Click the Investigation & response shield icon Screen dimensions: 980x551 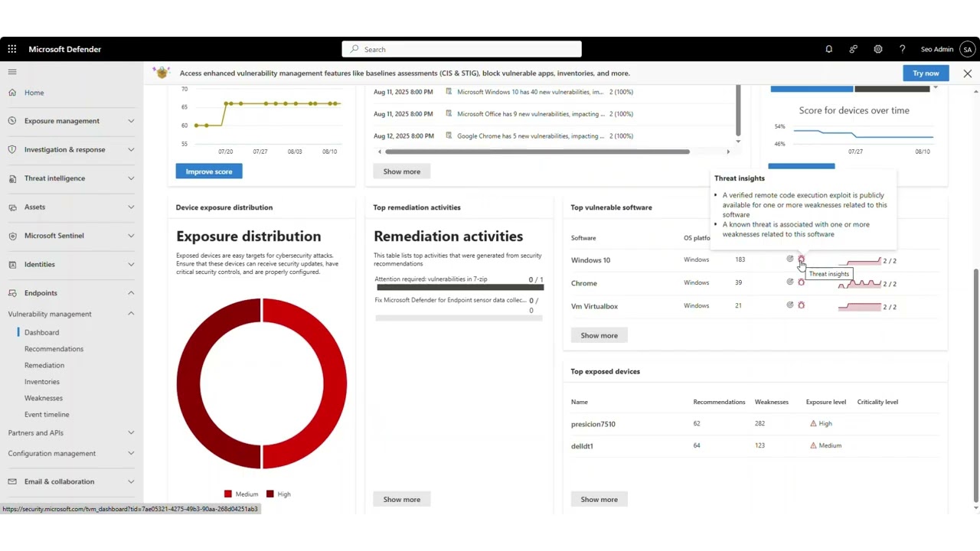12,149
